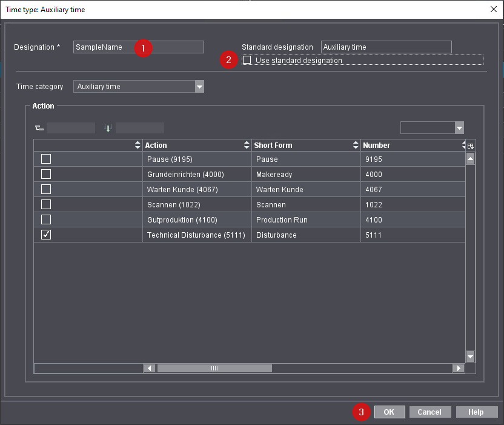
Task: Open the column configuration icon beside Number header
Action: [470, 145]
